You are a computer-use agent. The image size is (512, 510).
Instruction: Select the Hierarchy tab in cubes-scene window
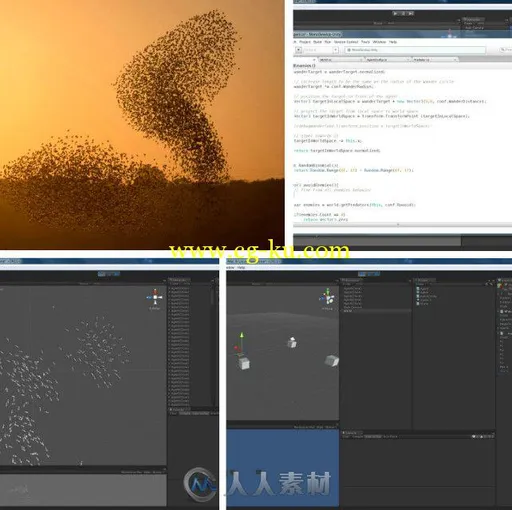(351, 280)
